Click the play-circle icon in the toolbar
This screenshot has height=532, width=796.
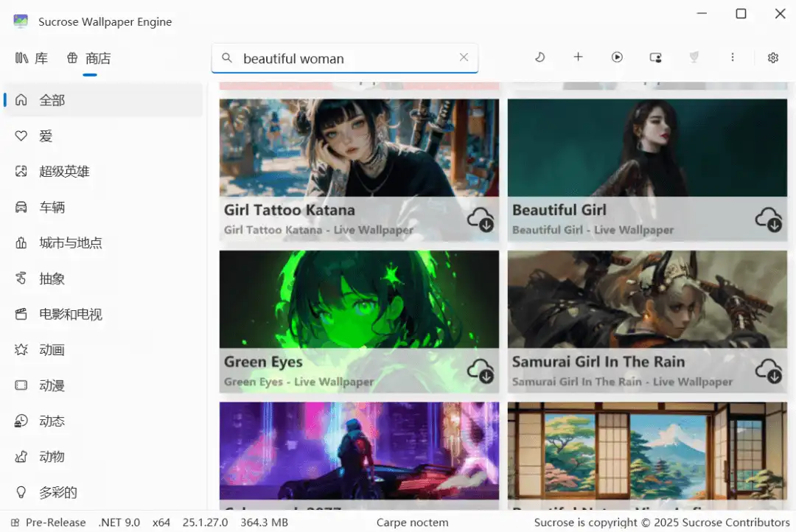tap(617, 57)
